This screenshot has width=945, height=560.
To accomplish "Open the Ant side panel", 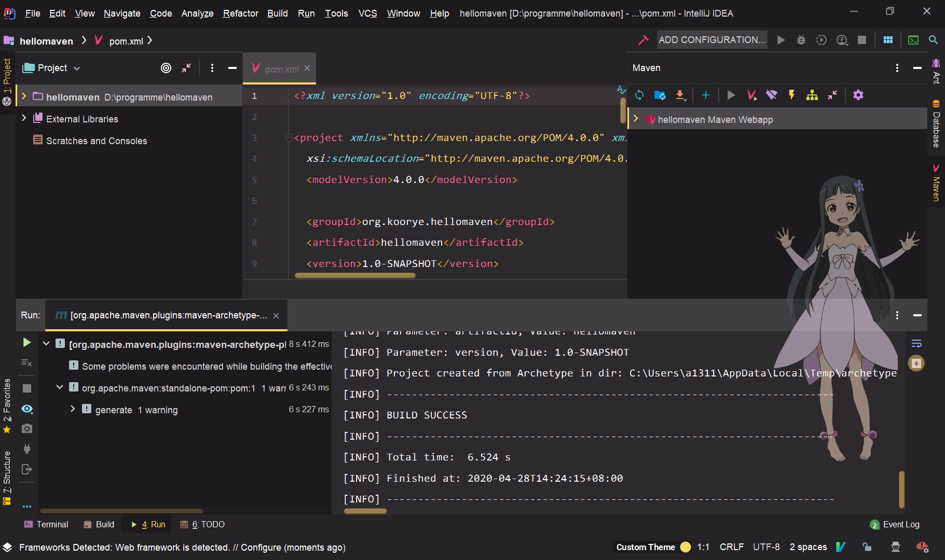I will pyautogui.click(x=936, y=71).
